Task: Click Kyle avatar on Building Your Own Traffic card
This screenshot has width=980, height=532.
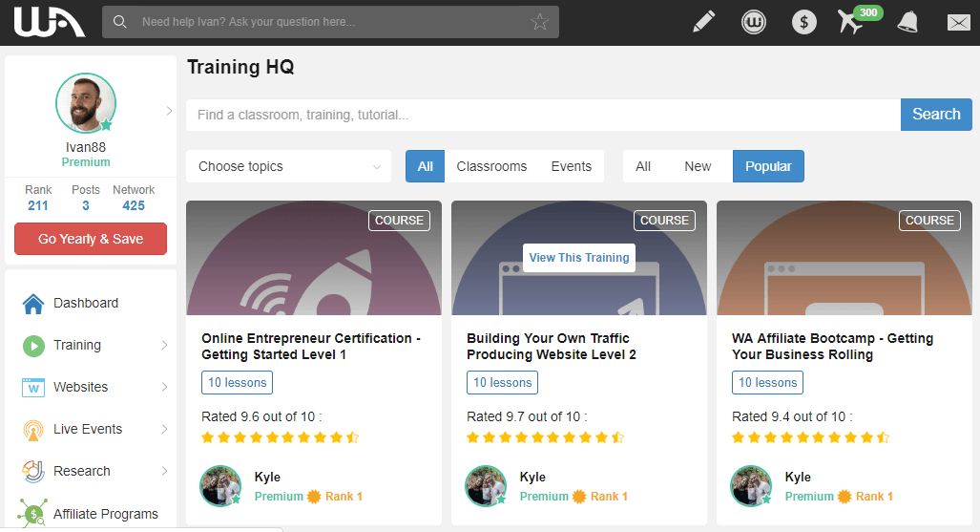Action: coord(486,486)
